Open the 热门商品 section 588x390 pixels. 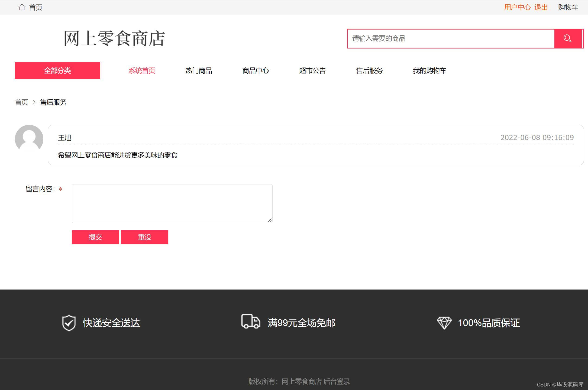click(x=199, y=70)
